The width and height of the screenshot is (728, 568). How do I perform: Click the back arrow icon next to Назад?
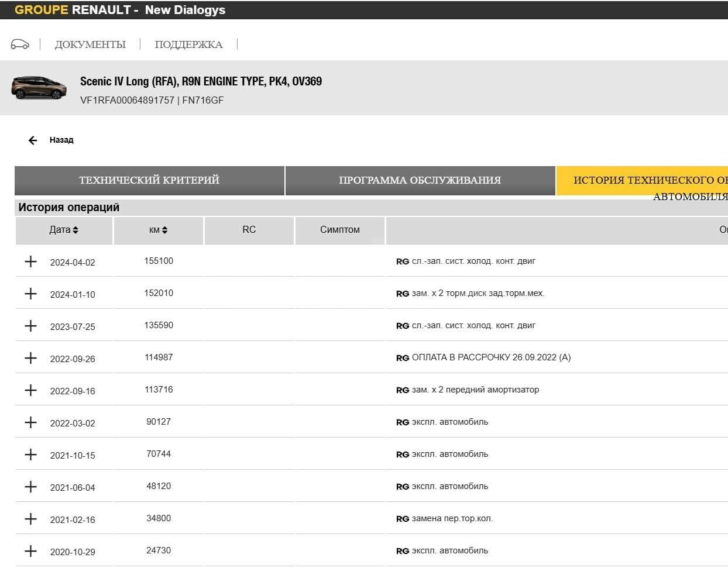coord(33,140)
